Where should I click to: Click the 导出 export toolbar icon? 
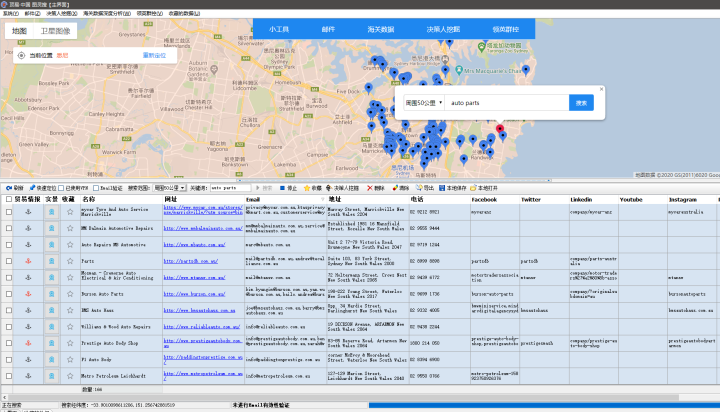419,188
